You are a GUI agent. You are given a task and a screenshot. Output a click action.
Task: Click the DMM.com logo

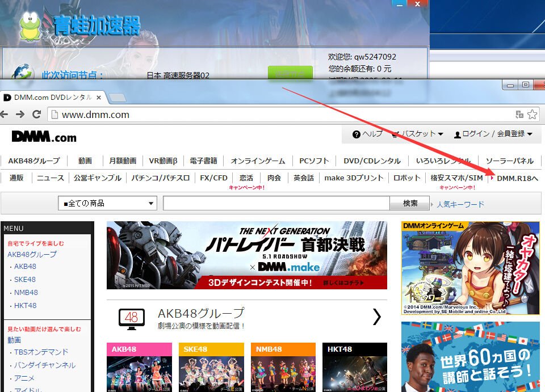[44, 137]
